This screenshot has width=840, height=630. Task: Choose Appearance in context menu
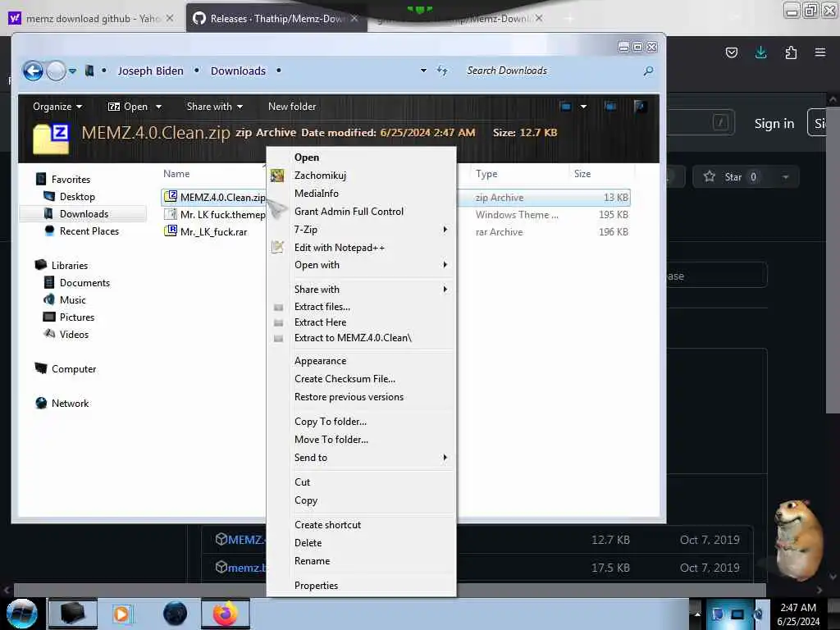pyautogui.click(x=320, y=361)
